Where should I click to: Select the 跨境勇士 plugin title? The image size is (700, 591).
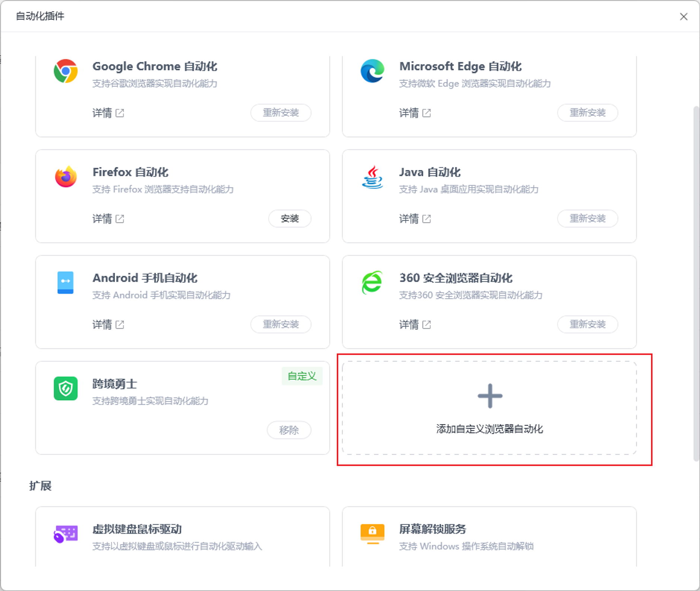tap(115, 384)
